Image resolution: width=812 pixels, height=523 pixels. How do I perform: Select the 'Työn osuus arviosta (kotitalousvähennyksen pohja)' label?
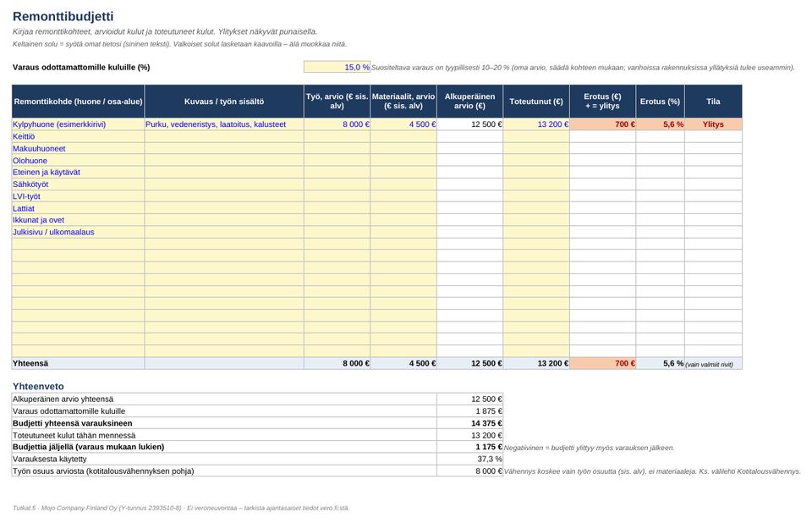pyautogui.click(x=224, y=471)
